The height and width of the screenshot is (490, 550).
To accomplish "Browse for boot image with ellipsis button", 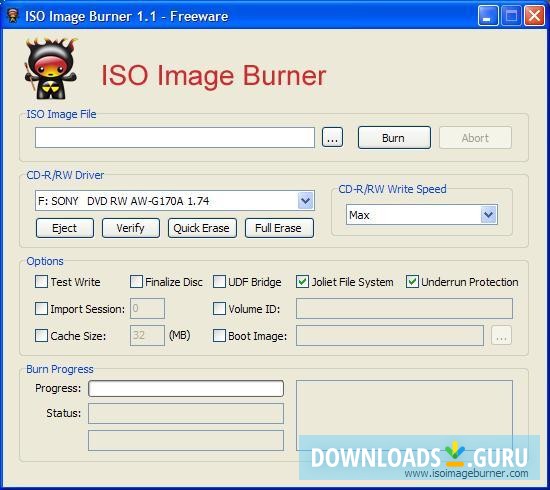I will 501,335.
